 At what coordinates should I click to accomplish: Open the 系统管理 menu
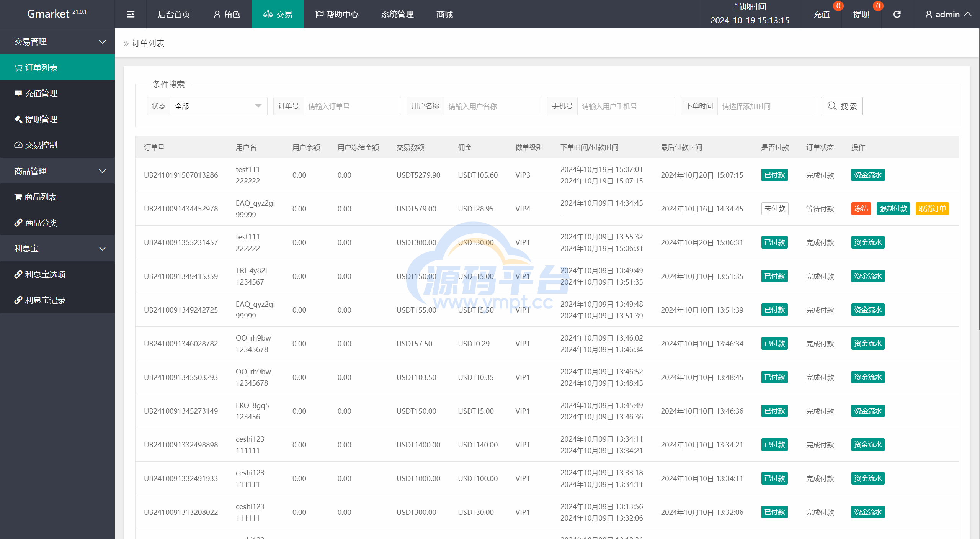click(x=397, y=14)
